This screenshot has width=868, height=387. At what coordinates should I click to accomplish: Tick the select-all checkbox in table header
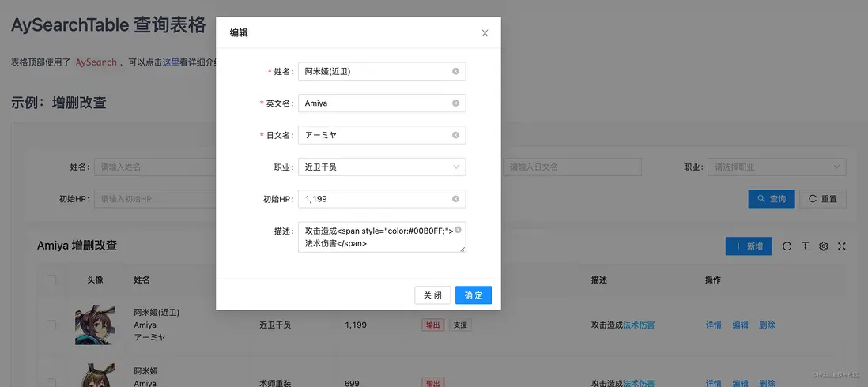51,280
